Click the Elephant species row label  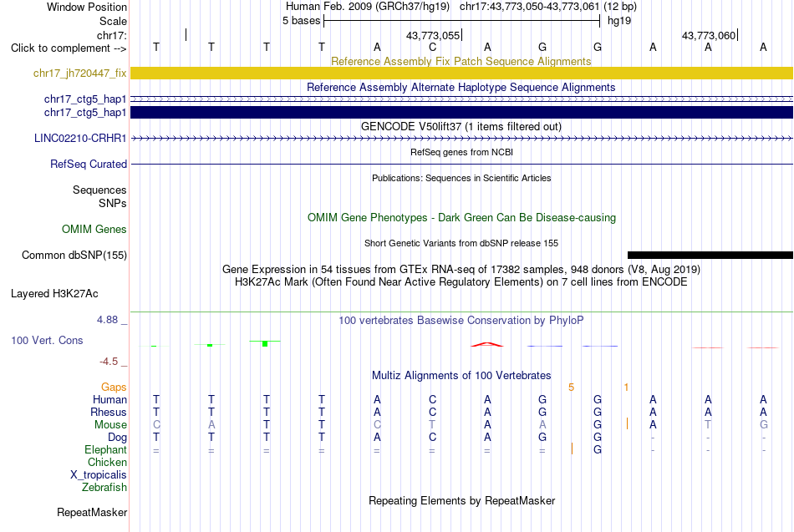pos(105,449)
